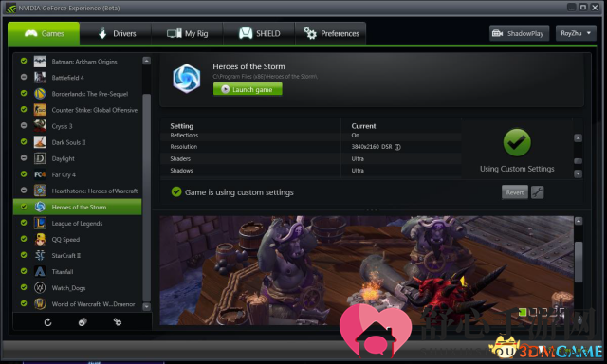Toggle the green check next to Far Cry 4
607x364 pixels.
24,174
